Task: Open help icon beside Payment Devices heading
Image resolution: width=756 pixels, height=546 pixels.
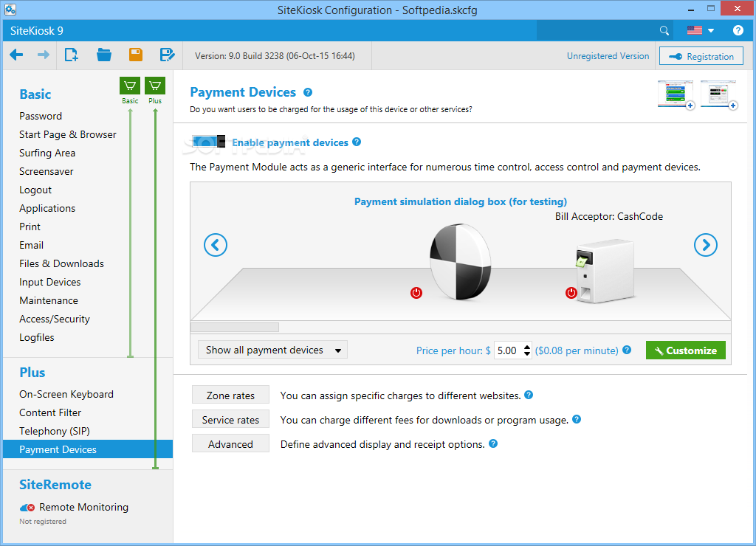Action: tap(308, 92)
